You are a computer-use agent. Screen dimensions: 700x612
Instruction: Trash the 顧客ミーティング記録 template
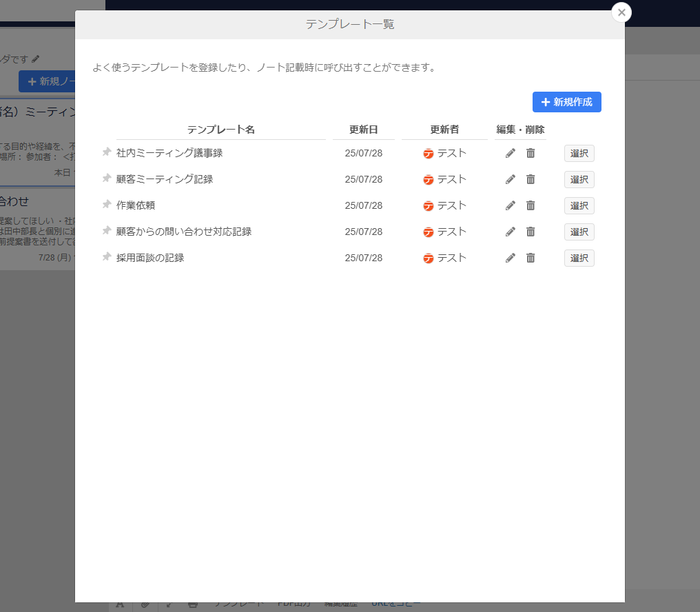click(x=531, y=179)
